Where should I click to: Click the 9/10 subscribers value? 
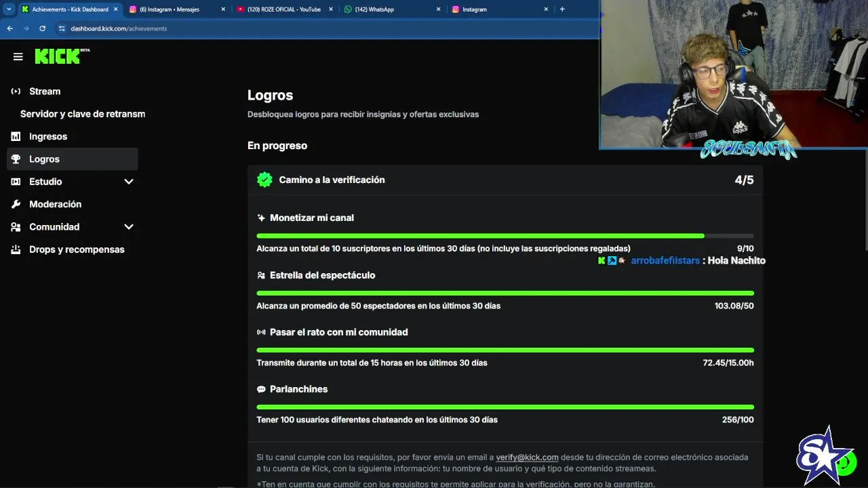pyautogui.click(x=745, y=249)
